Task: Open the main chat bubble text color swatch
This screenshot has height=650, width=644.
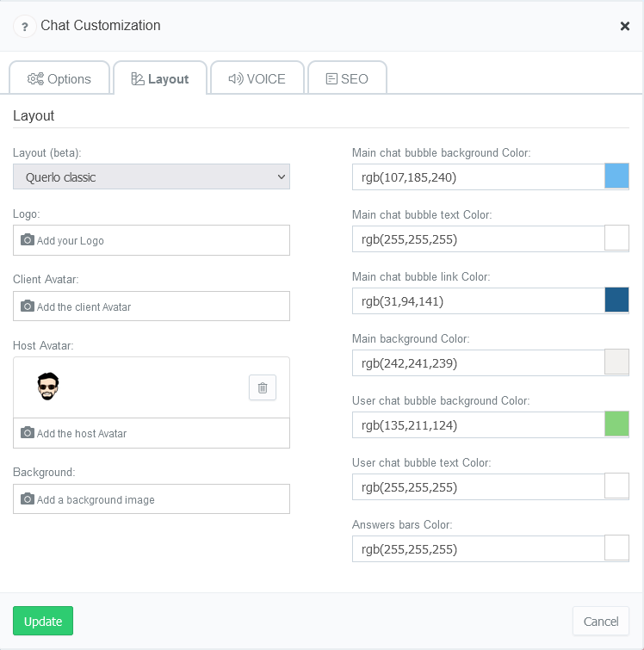Action: point(616,238)
